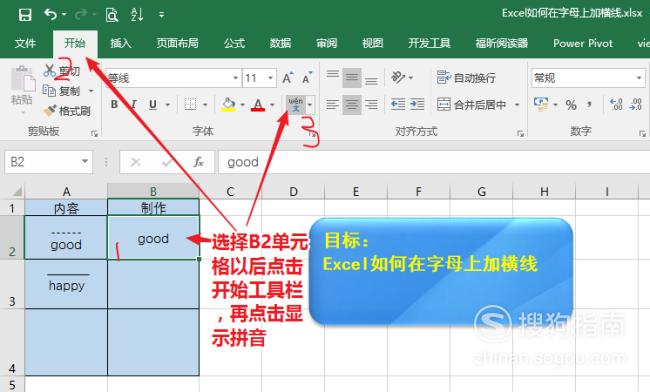Screen dimensions: 650x392
Task: Open the font size box showing 11
Action: [259, 78]
